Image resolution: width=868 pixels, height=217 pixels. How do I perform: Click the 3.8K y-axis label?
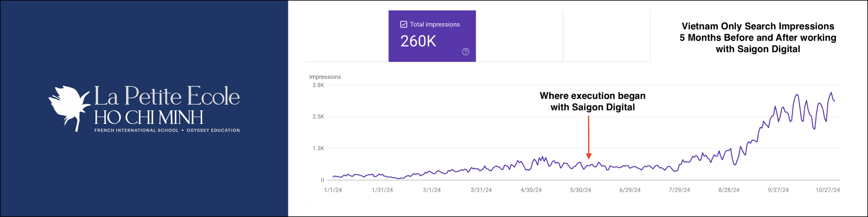coord(318,85)
